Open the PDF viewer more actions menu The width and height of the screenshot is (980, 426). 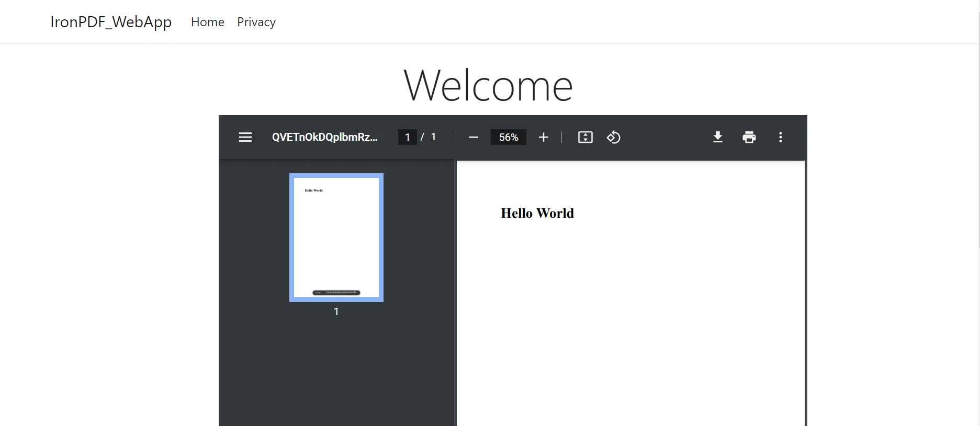781,137
